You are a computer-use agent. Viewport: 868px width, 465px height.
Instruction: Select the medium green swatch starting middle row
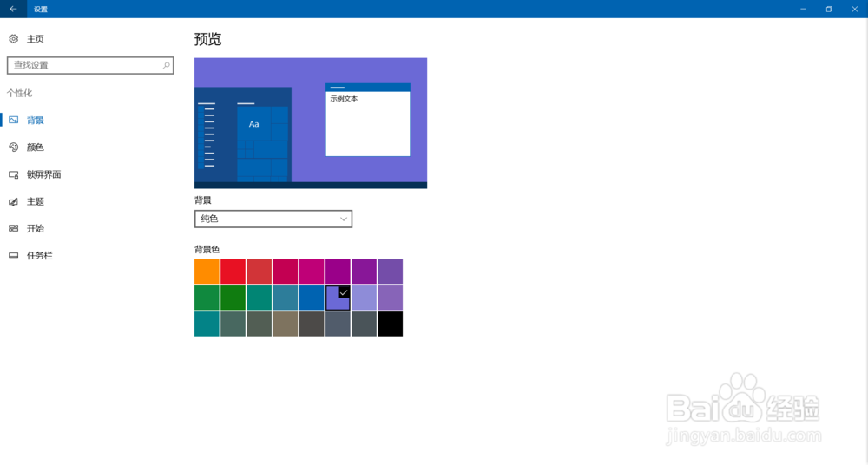coord(207,298)
